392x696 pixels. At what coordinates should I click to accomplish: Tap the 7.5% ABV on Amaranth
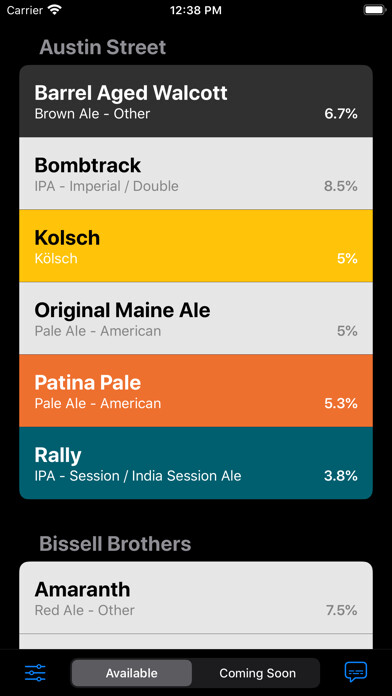[x=342, y=610]
